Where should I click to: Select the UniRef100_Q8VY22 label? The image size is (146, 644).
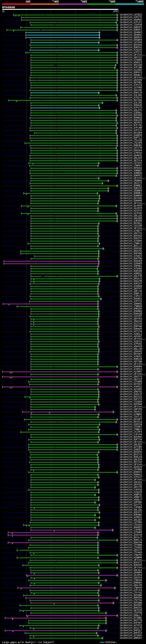click(x=131, y=58)
